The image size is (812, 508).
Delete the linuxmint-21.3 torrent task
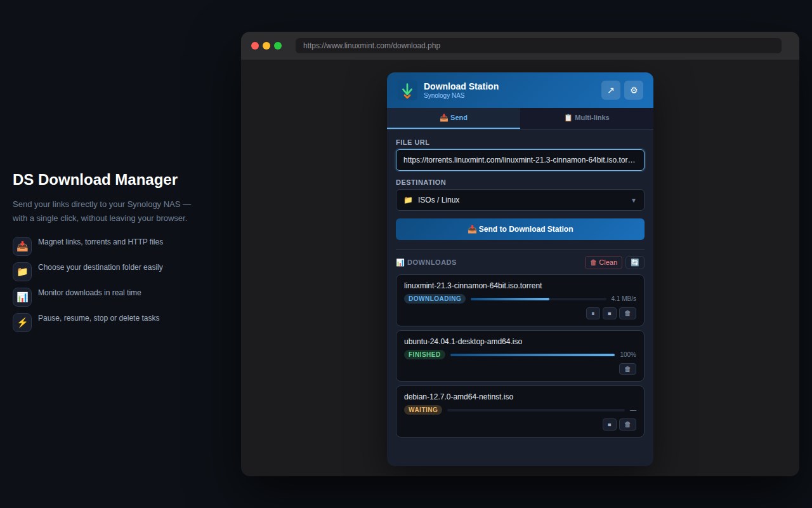coord(627,313)
